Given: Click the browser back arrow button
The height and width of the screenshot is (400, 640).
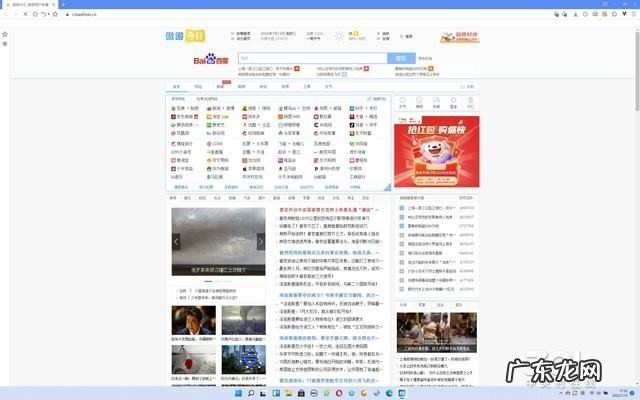Looking at the screenshot, I should coord(6,14).
